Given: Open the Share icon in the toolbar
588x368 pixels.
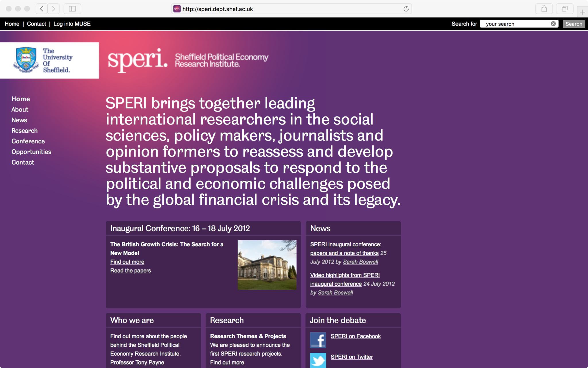Looking at the screenshot, I should (x=544, y=9).
